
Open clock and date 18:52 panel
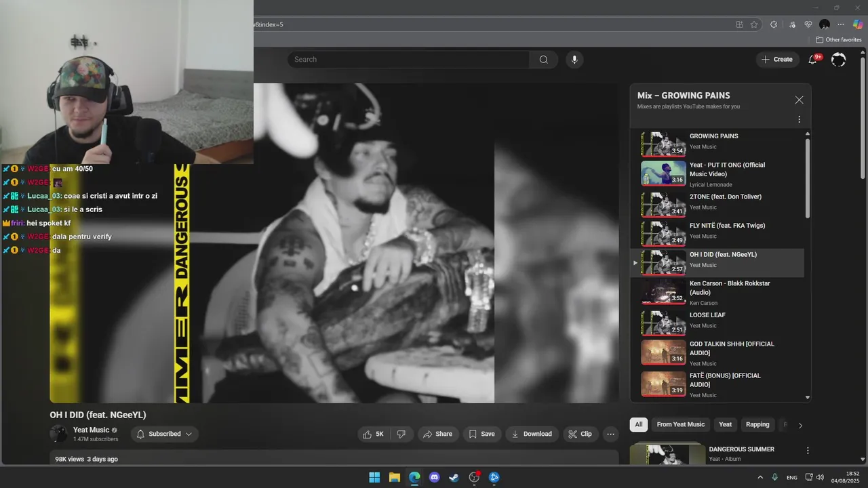[846, 478]
